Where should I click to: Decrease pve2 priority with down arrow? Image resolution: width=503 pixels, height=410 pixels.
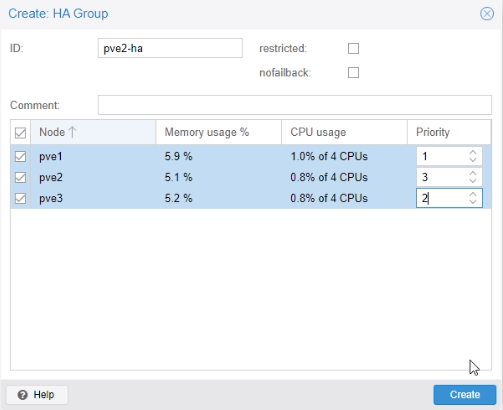tap(473, 181)
